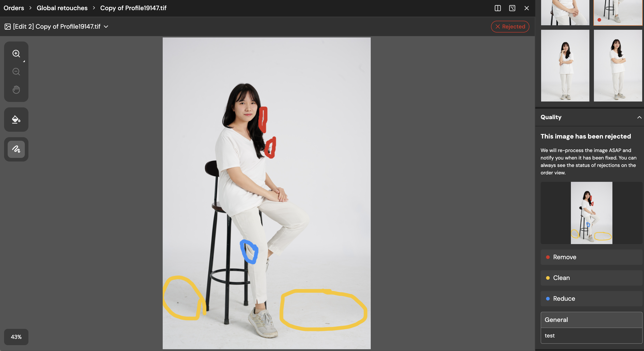Go to Global retouches breadcrumb

[62, 8]
